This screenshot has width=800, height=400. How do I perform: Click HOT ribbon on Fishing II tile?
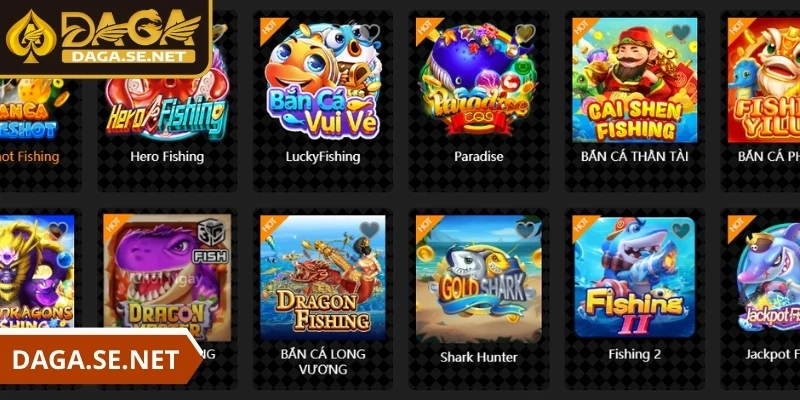point(583,226)
